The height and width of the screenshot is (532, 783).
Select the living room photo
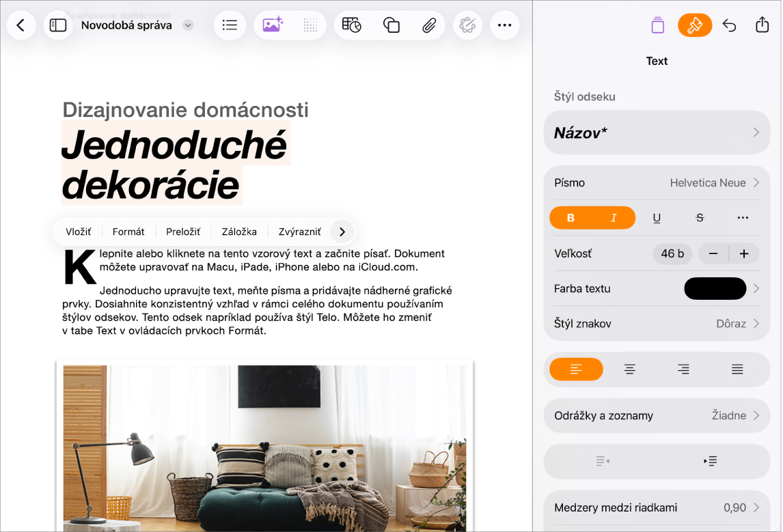click(x=264, y=448)
